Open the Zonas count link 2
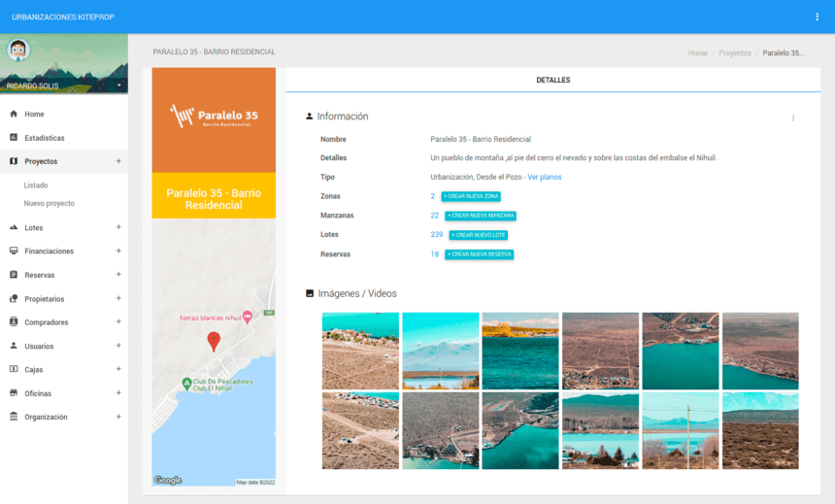835x504 pixels. point(432,196)
